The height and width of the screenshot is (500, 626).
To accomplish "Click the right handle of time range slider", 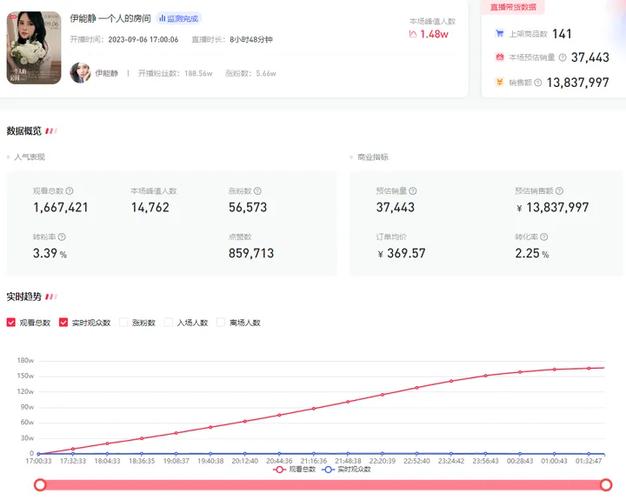I will [599, 485].
